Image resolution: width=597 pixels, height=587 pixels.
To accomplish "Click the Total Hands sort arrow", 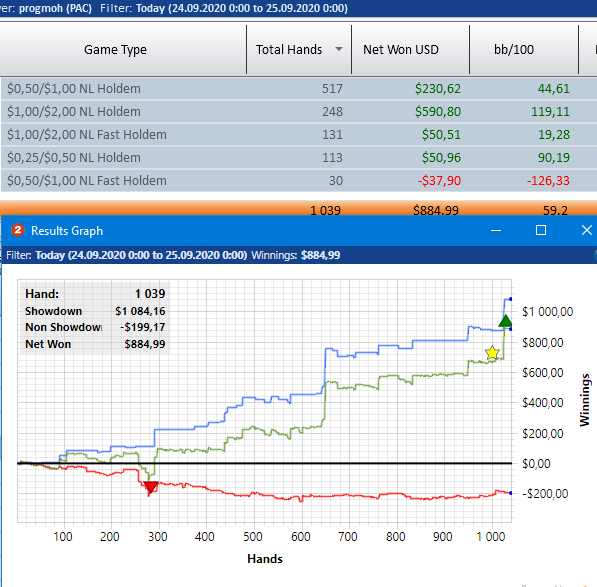I will pyautogui.click(x=339, y=49).
